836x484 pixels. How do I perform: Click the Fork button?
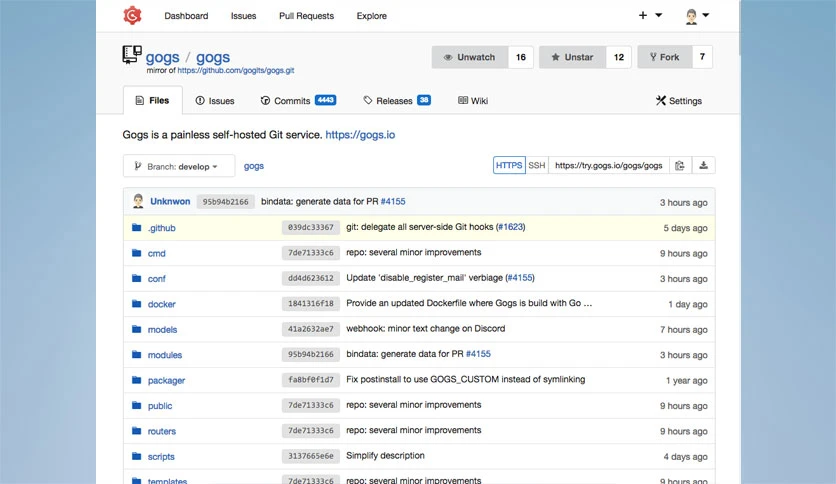[665, 57]
